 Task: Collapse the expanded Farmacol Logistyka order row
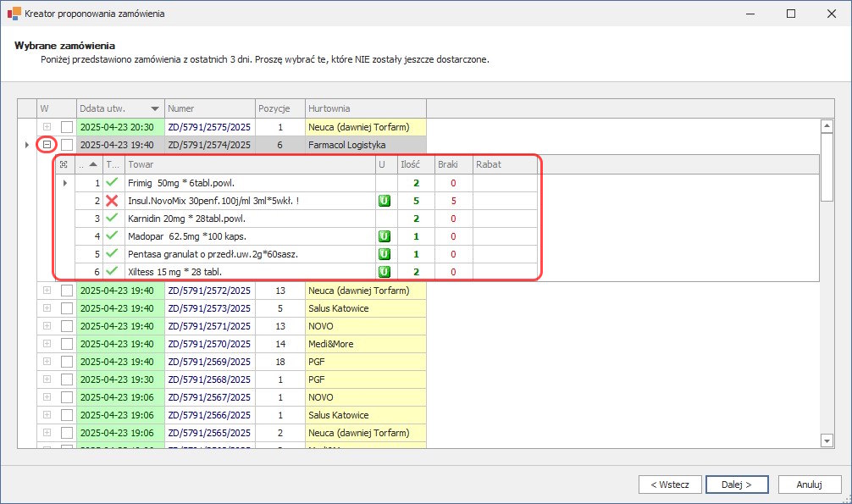(x=47, y=145)
